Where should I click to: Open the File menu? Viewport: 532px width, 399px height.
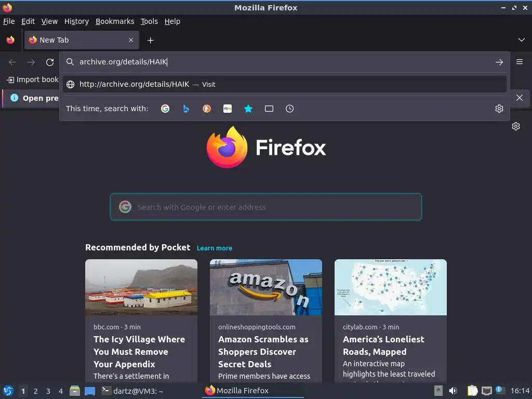(x=9, y=21)
